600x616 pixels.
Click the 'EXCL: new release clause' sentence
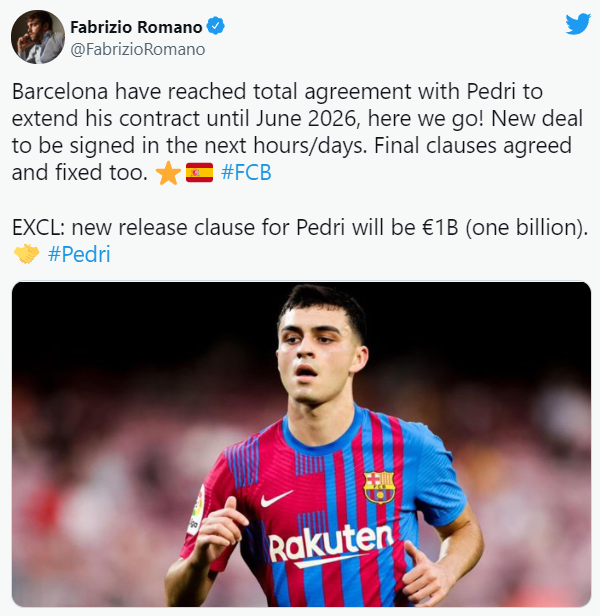click(x=300, y=227)
